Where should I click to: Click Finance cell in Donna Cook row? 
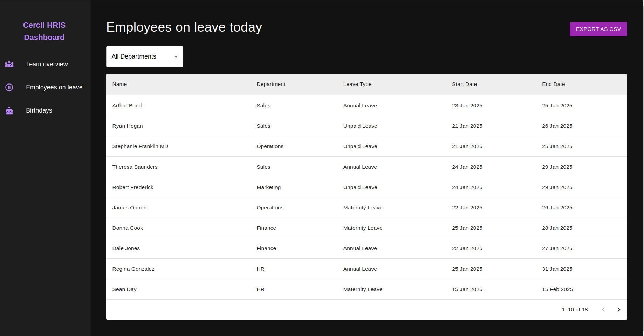[266, 228]
